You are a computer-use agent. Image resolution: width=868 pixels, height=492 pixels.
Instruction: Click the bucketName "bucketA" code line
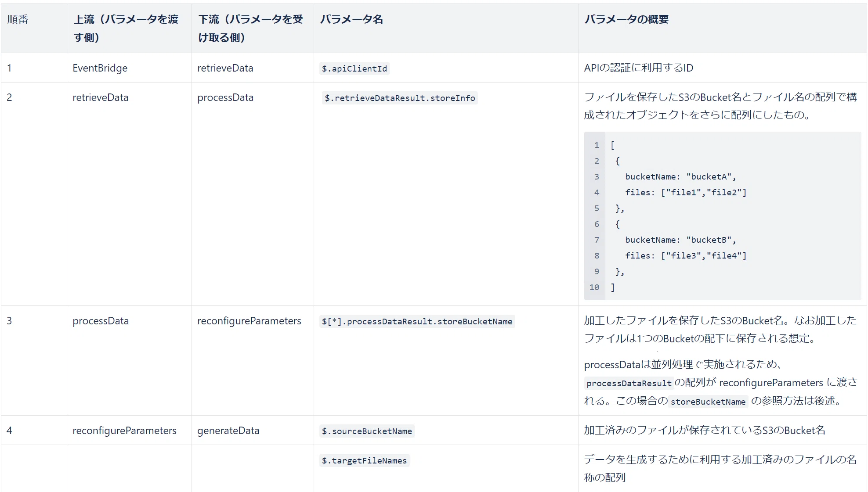pos(680,176)
